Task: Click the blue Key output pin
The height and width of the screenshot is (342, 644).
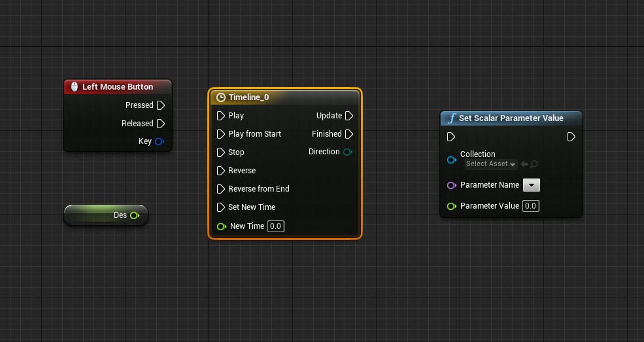Action: coord(160,141)
